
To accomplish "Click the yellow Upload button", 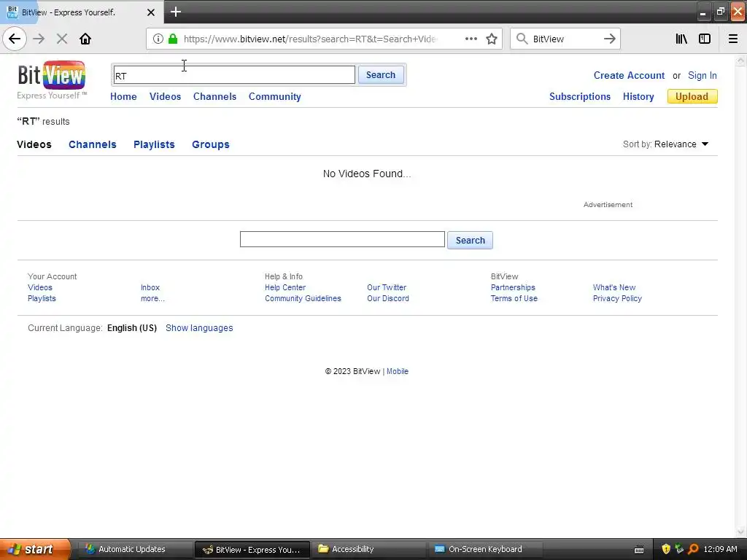I will coord(692,97).
